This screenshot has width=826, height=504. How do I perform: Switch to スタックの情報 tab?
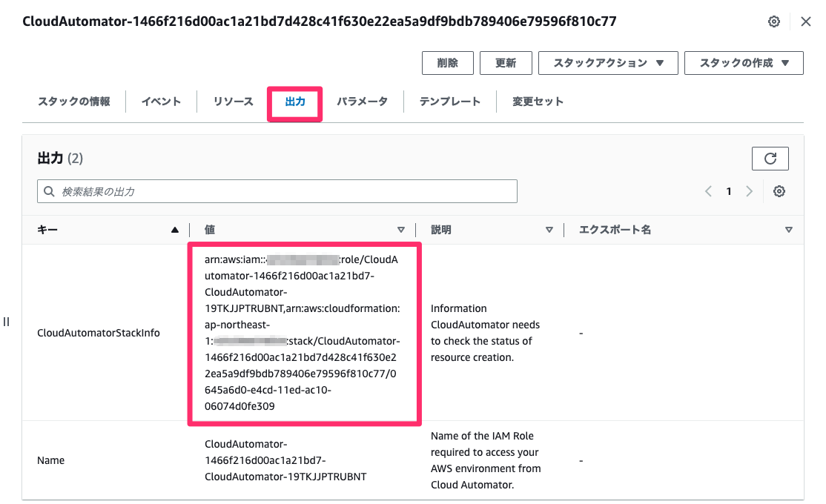(x=73, y=102)
